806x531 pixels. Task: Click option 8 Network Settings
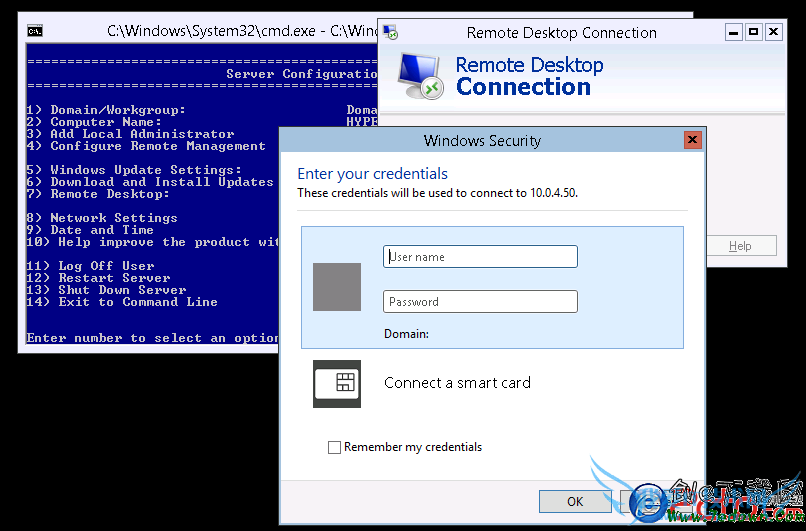pos(102,218)
